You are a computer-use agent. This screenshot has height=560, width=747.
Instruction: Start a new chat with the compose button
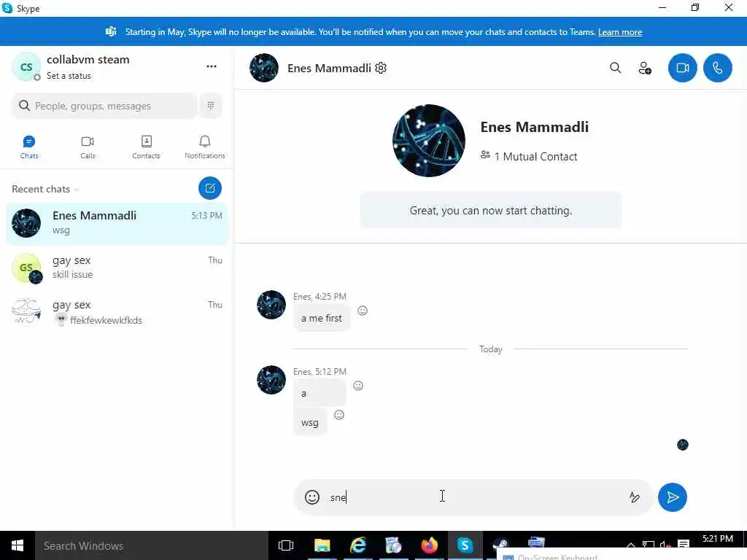pyautogui.click(x=210, y=188)
